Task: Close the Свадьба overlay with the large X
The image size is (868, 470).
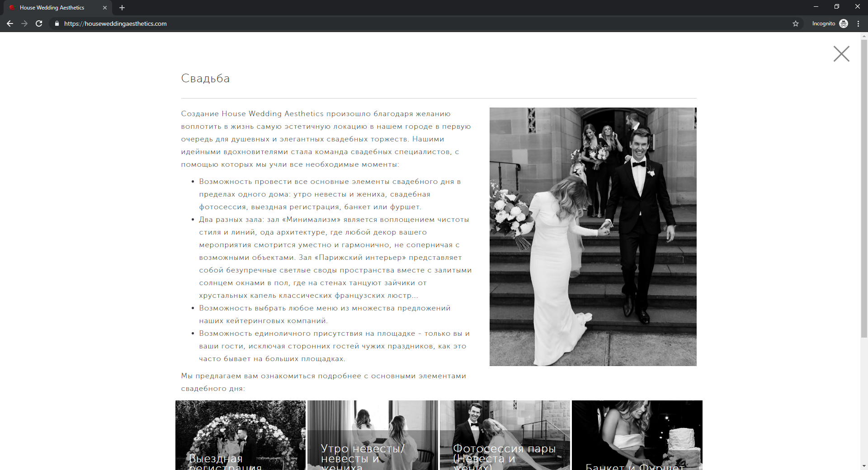Action: 841,54
